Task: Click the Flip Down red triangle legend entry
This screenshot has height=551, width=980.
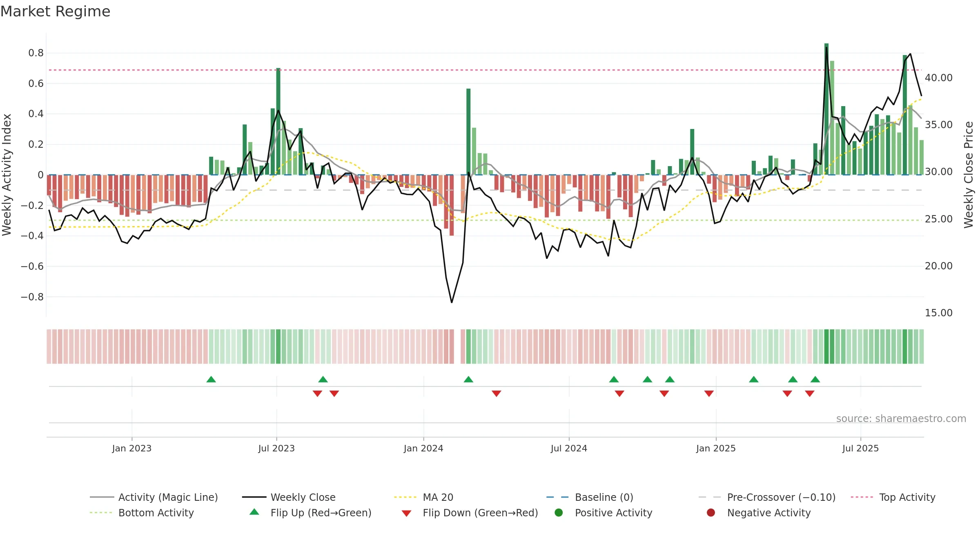Action: click(470, 513)
